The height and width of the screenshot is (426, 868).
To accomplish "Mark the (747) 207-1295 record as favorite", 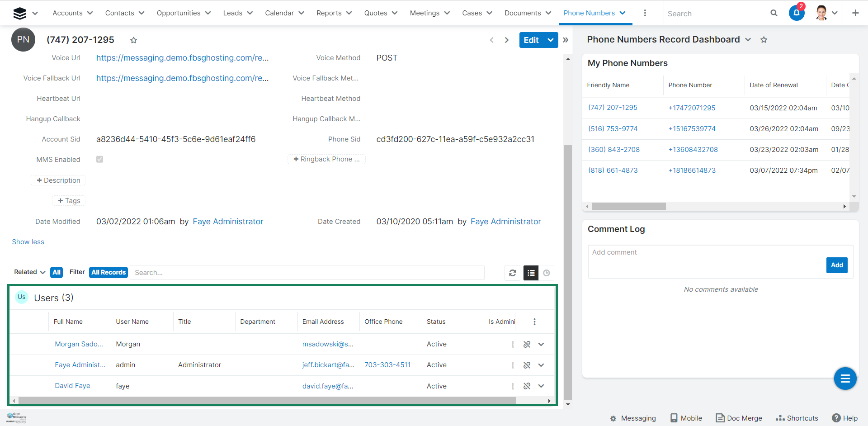I will tap(133, 40).
